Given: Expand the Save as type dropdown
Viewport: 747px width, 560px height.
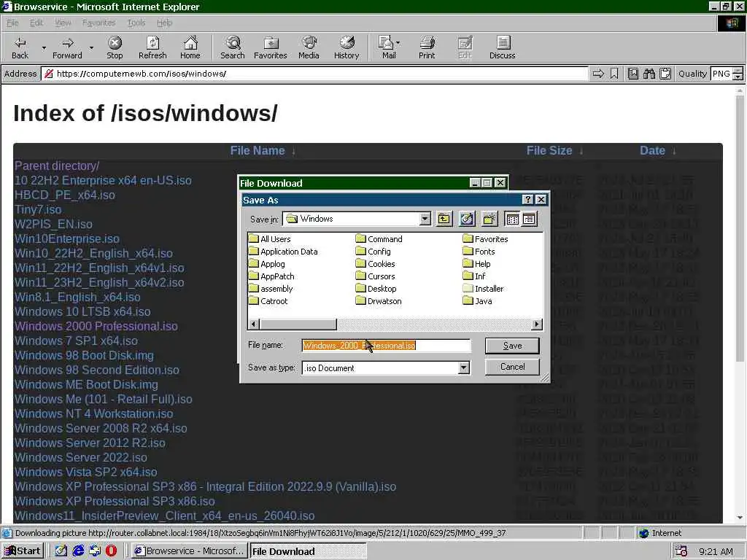Looking at the screenshot, I should pyautogui.click(x=463, y=367).
